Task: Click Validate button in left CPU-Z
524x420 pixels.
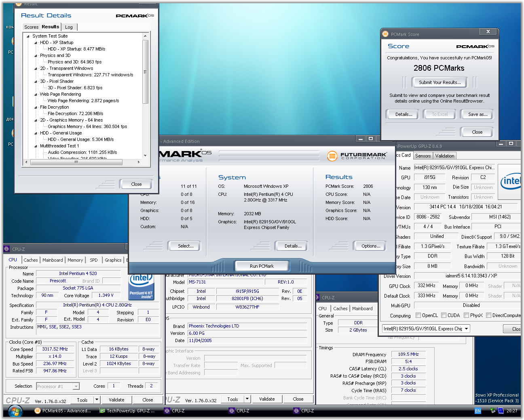Action: click(116, 400)
